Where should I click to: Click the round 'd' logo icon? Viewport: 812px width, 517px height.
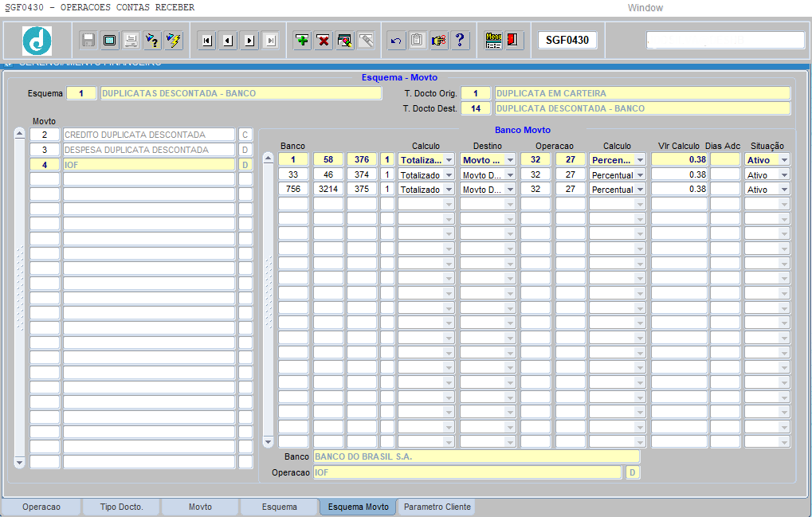tap(37, 41)
